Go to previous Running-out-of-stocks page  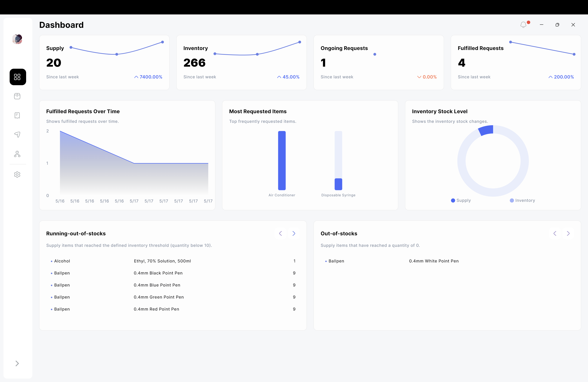tap(280, 233)
